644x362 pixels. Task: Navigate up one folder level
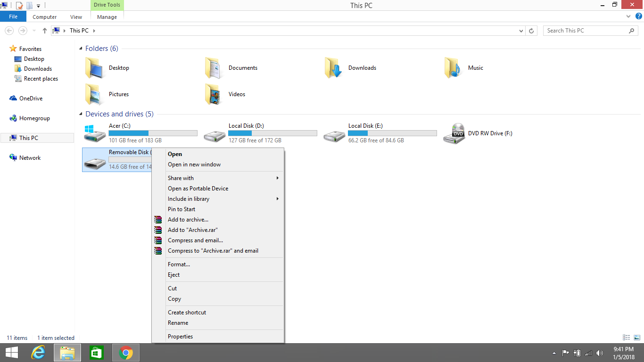44,30
